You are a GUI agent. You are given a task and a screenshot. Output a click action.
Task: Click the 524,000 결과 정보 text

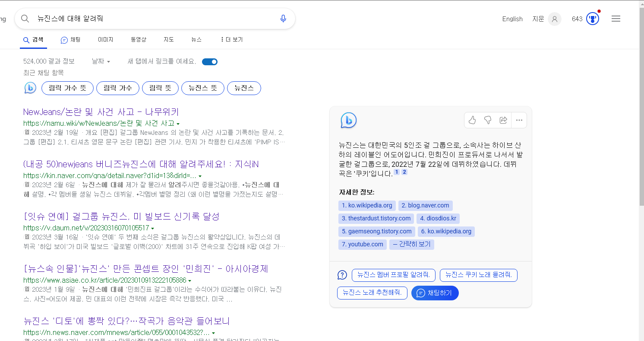tap(49, 62)
